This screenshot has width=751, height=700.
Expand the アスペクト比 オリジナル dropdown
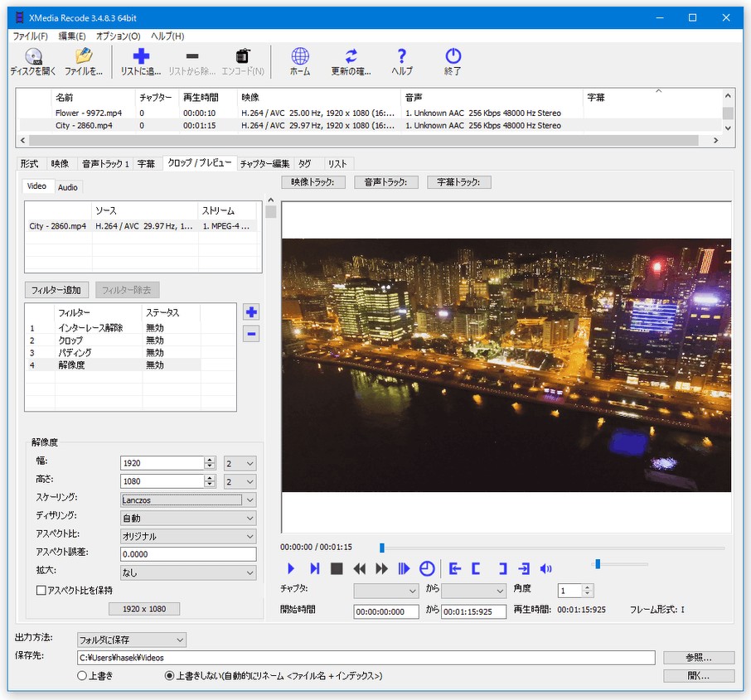click(187, 536)
